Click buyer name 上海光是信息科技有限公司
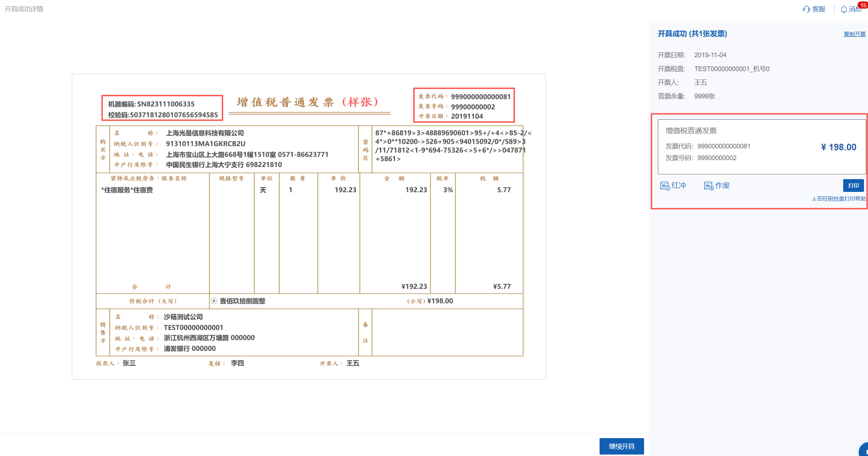Screen dimensions: 868x456 coord(205,133)
